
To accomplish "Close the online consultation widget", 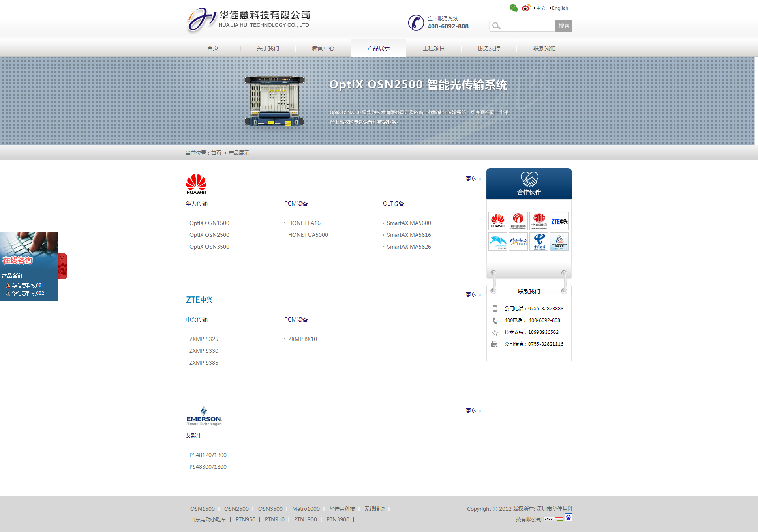I will [62, 258].
